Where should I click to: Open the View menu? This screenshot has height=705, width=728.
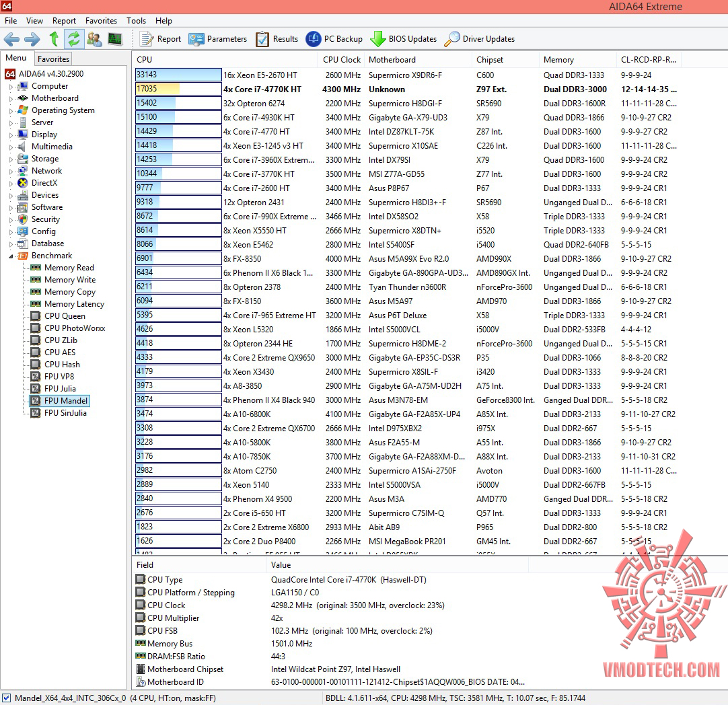(34, 21)
